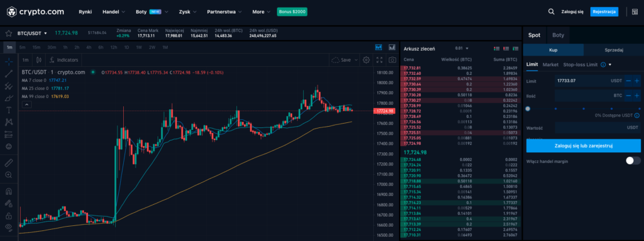Toggle drawings visibility eye icon
644x241 pixels.
coord(9,227)
